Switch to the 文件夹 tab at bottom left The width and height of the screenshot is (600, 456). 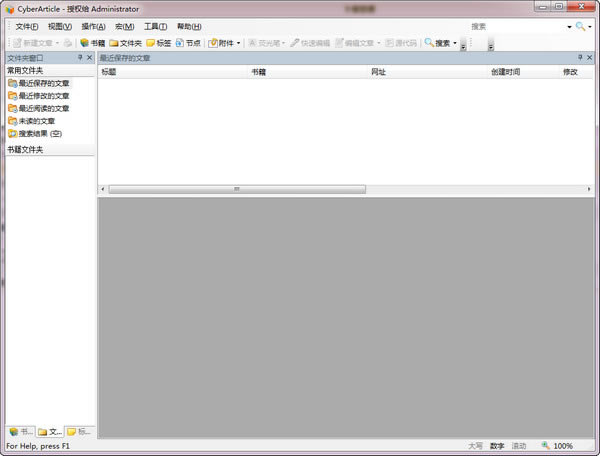click(x=50, y=431)
